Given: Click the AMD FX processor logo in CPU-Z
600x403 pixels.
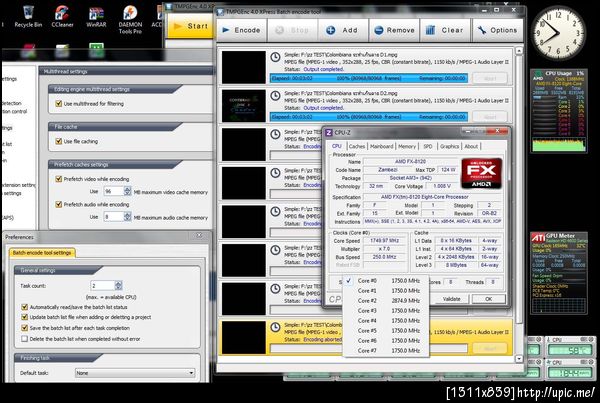Looking at the screenshot, I should [x=481, y=173].
